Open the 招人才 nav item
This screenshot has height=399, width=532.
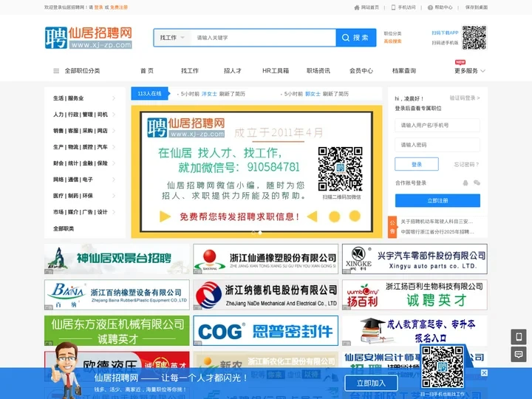point(233,71)
